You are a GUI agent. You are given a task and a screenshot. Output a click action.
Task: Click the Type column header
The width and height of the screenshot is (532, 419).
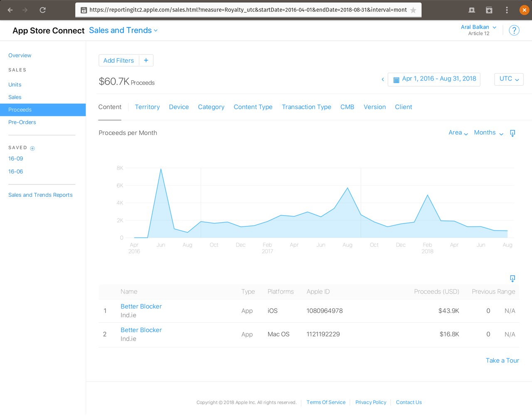pos(248,292)
